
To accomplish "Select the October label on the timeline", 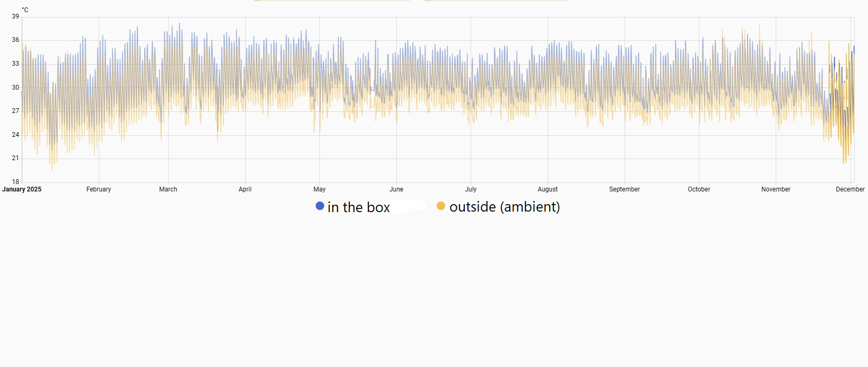I will (x=699, y=189).
